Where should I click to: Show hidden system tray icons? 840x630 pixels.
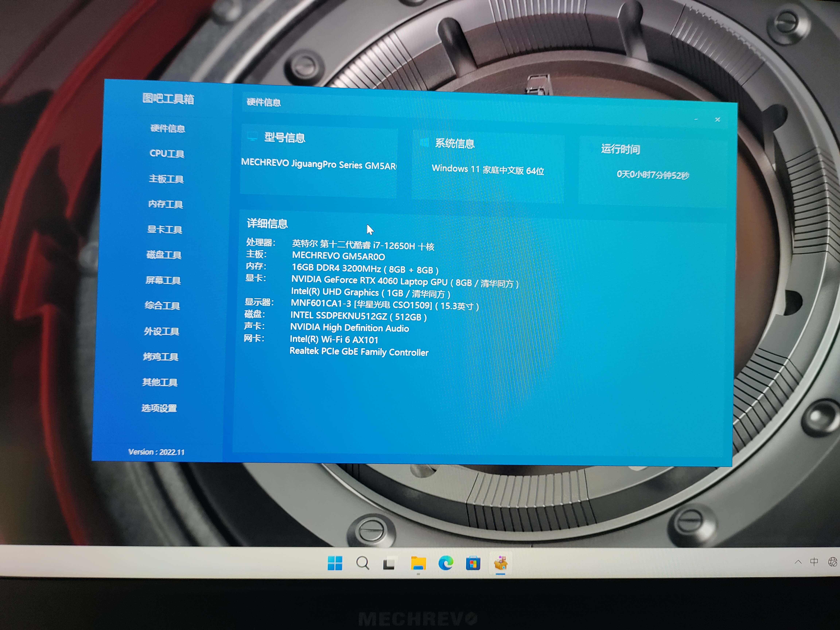point(798,562)
